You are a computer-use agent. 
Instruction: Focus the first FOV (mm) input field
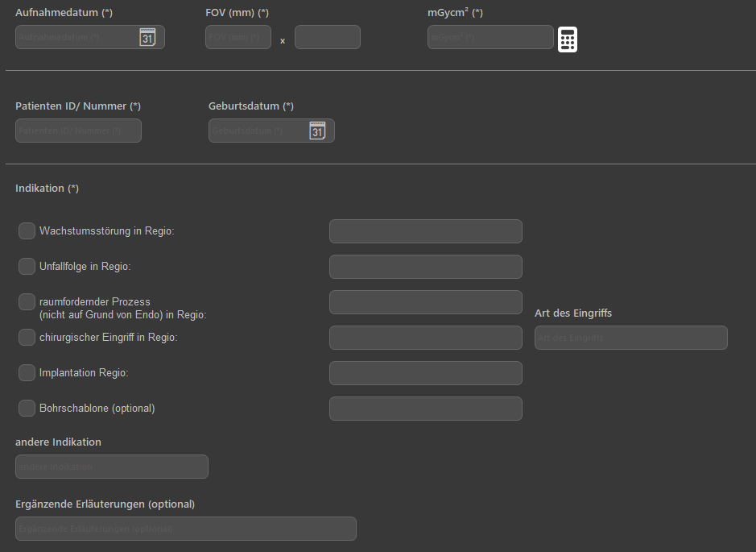[x=239, y=38]
